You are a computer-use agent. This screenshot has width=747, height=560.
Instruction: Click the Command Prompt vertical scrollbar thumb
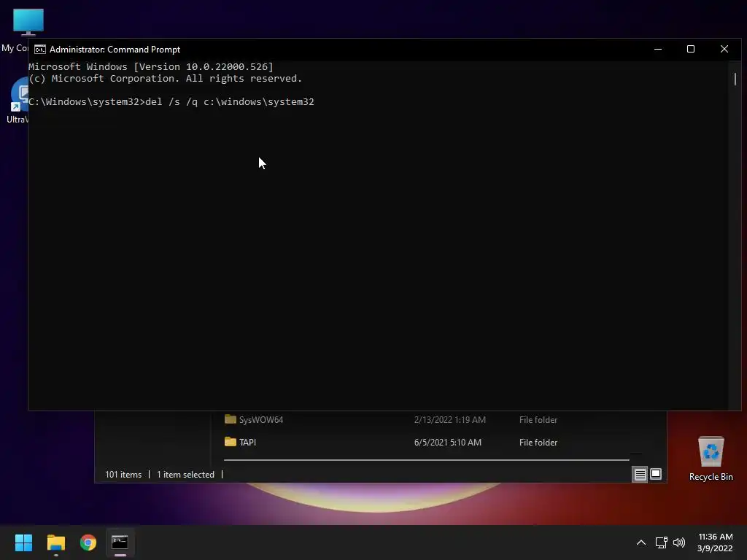point(735,79)
